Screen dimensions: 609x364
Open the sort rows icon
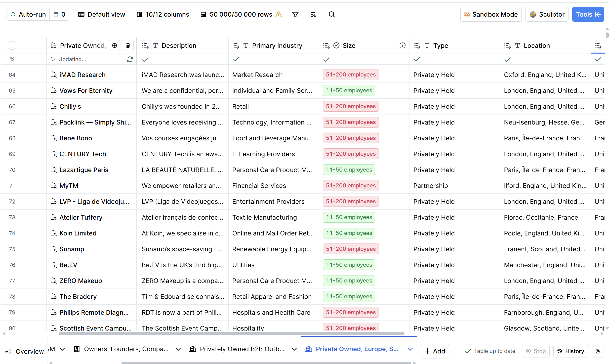[313, 15]
